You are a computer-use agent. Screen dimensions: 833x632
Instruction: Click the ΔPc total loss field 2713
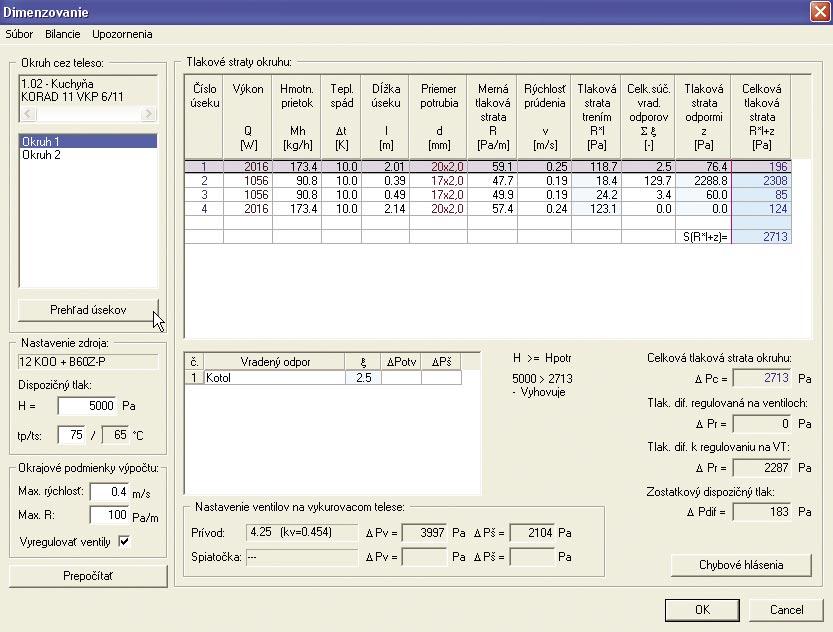pos(762,378)
